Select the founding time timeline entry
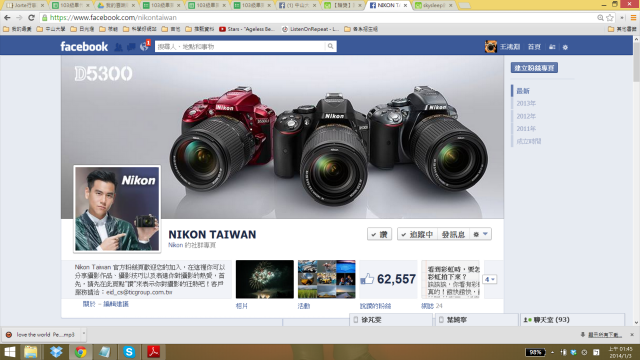Image resolution: width=640 pixels, height=360 pixels. point(529,141)
